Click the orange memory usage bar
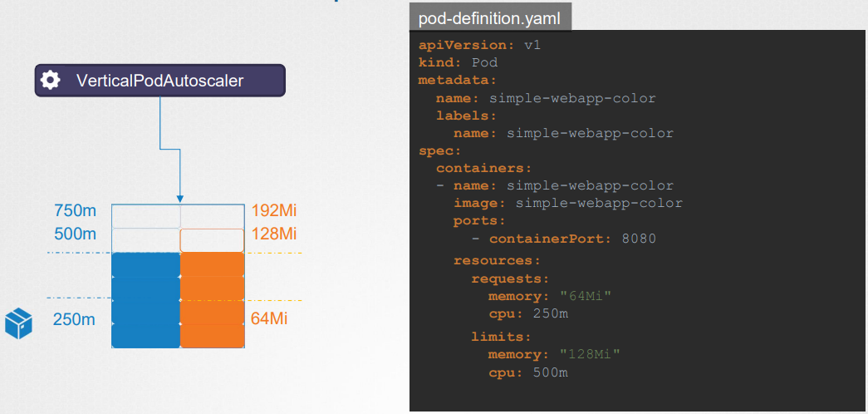 pyautogui.click(x=213, y=300)
